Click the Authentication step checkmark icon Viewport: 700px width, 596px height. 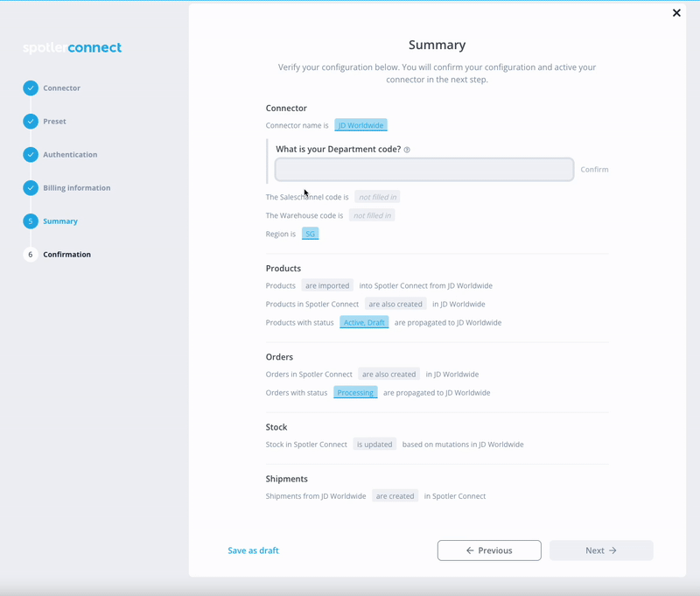[x=31, y=154]
